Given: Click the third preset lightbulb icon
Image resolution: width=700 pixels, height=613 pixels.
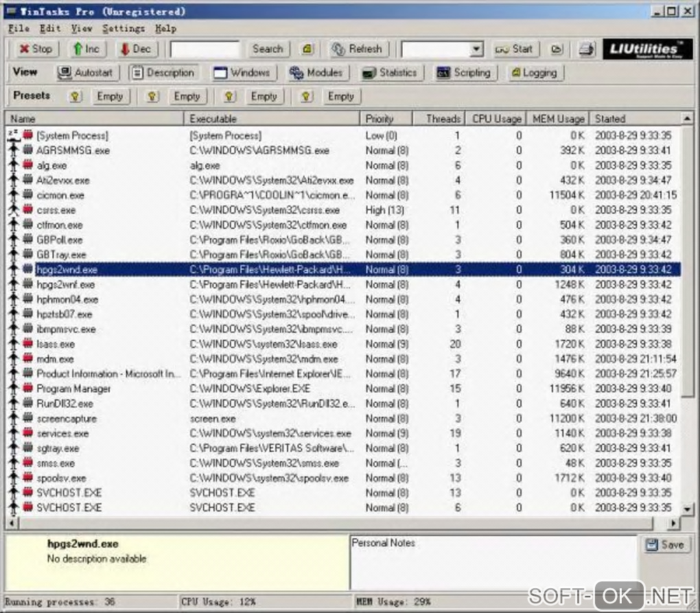Looking at the screenshot, I should tap(229, 96).
